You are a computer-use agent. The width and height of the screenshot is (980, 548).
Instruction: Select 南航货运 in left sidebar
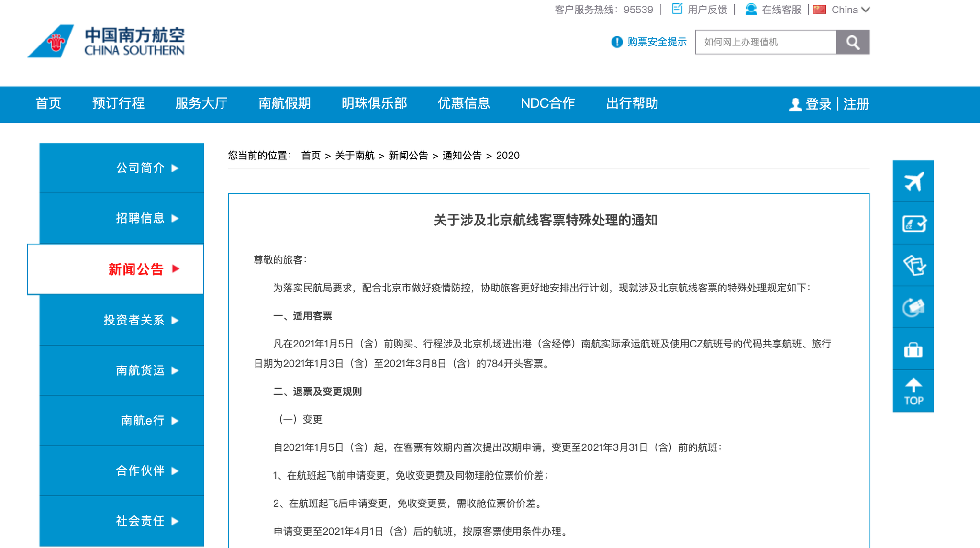(122, 370)
